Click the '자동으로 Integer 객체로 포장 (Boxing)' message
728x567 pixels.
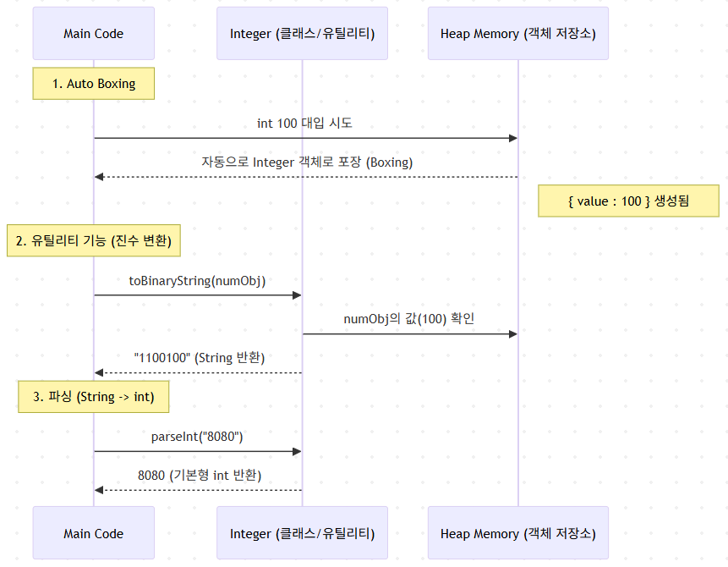[307, 162]
